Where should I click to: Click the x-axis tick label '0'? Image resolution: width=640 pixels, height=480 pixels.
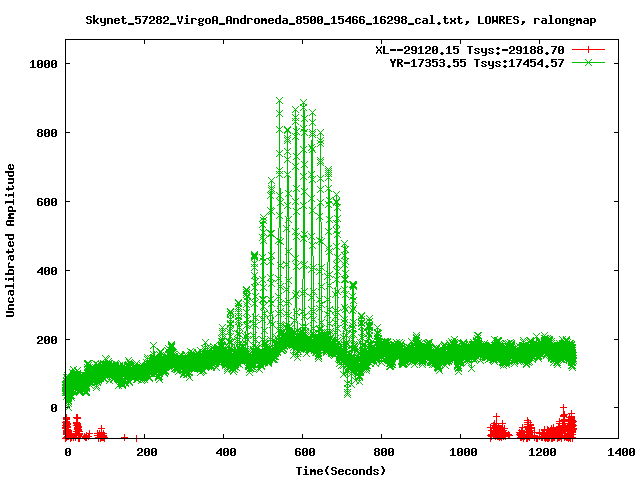68,452
